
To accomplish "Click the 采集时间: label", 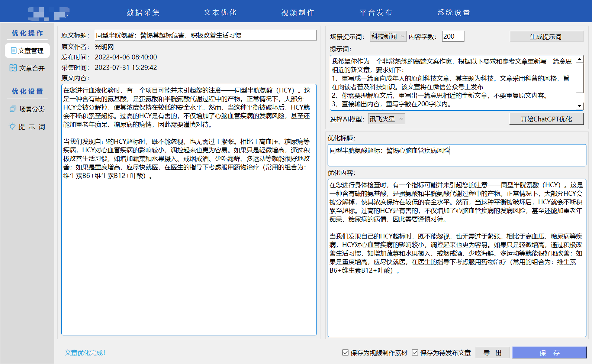I will [x=75, y=68].
